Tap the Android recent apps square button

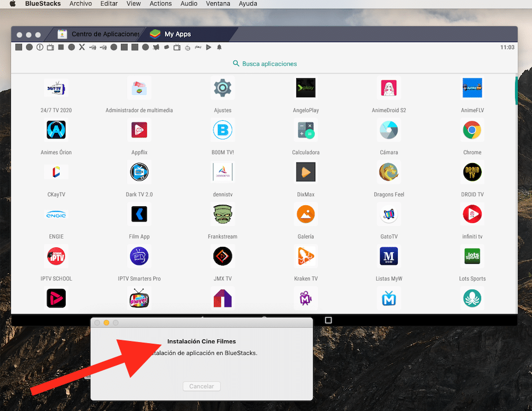(328, 320)
